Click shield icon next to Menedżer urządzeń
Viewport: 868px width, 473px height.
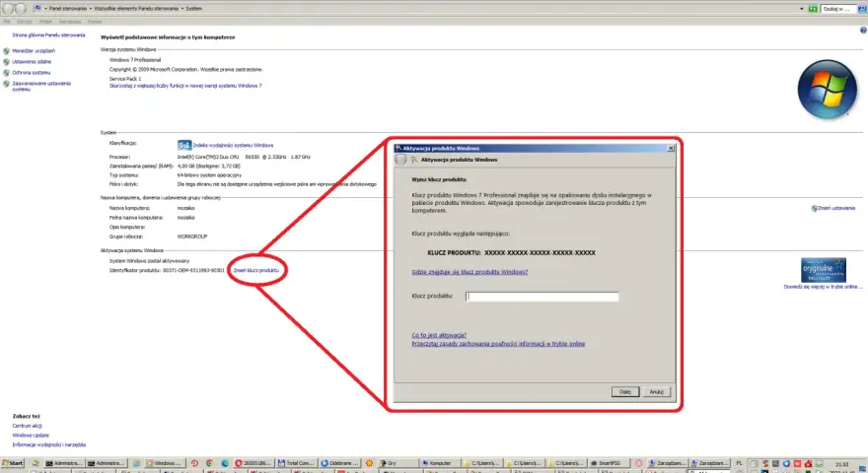(7, 51)
